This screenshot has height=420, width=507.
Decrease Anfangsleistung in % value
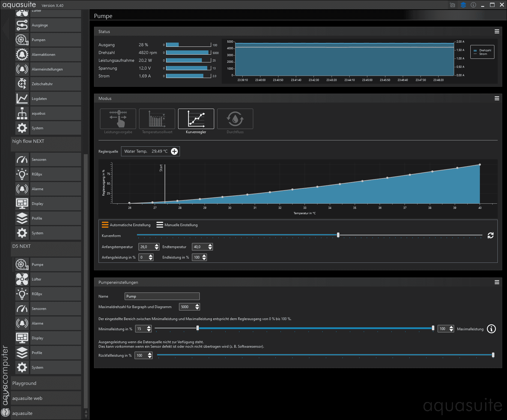tap(151, 259)
